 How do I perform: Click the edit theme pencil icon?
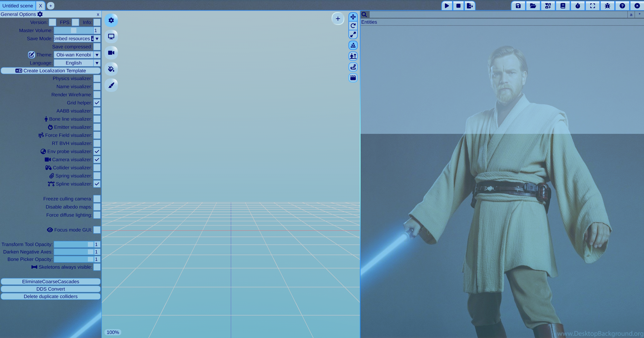click(x=32, y=55)
